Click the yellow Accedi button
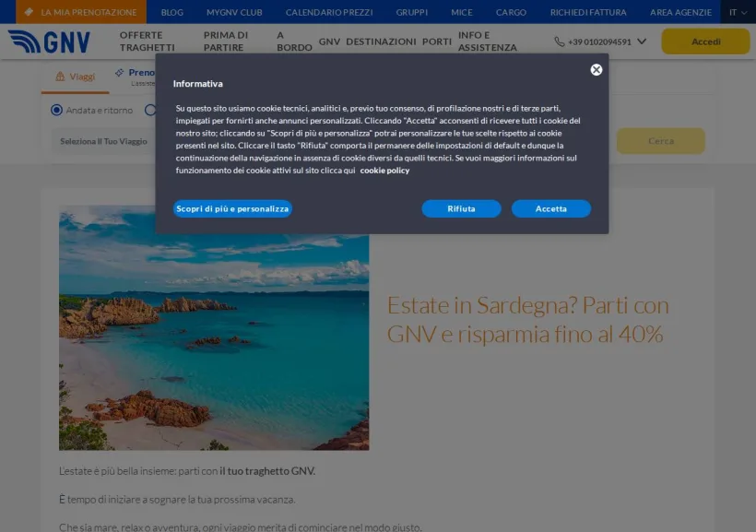The height and width of the screenshot is (532, 756). [705, 41]
